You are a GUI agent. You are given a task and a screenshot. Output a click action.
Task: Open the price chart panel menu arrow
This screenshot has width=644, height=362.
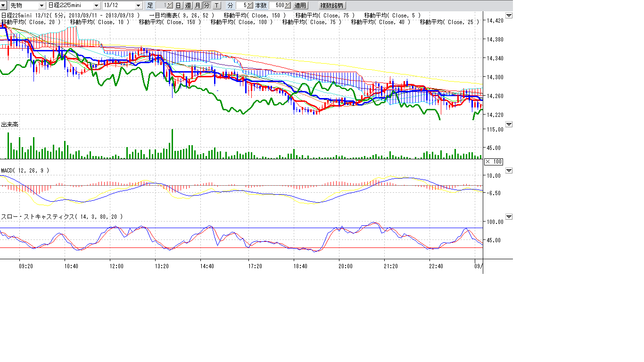tap(508, 16)
